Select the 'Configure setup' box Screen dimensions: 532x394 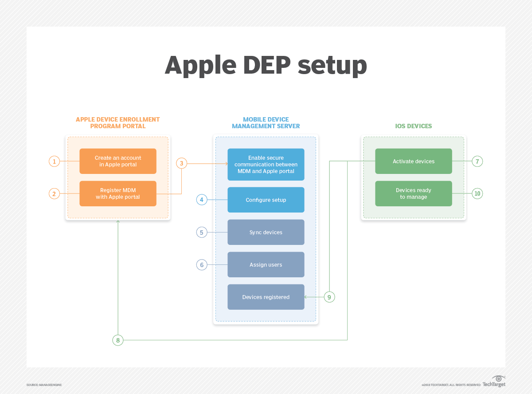click(x=266, y=200)
